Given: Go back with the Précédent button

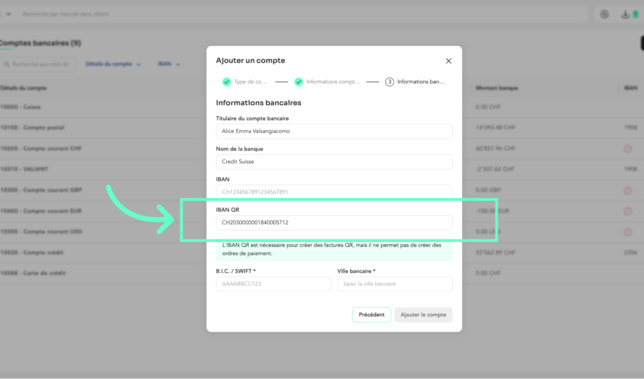Looking at the screenshot, I should (x=371, y=315).
